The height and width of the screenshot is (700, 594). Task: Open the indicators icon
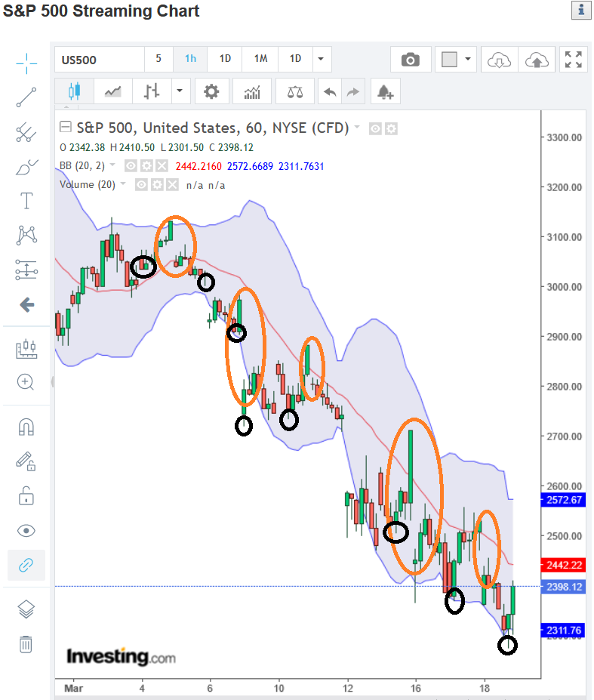[x=252, y=91]
